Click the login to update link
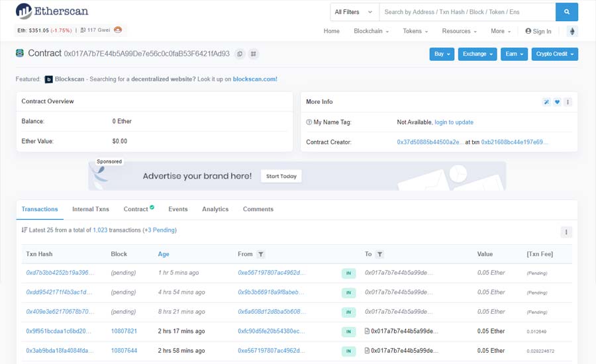The width and height of the screenshot is (596, 364). (x=454, y=122)
